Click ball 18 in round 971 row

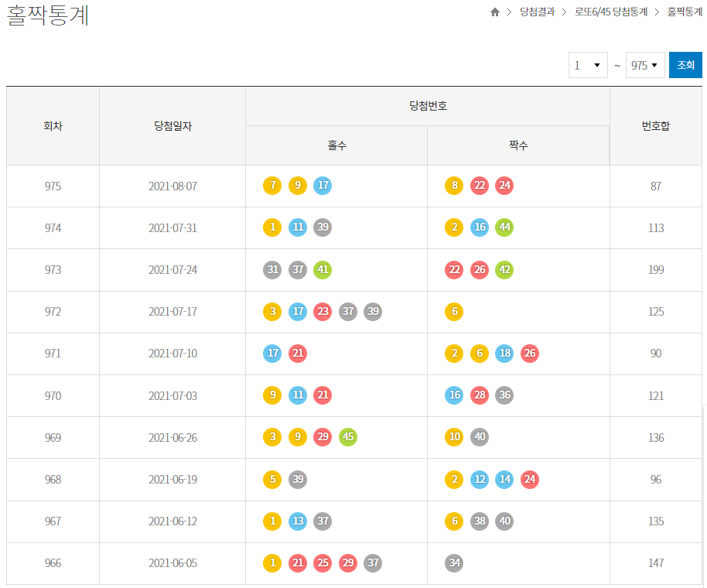point(504,353)
